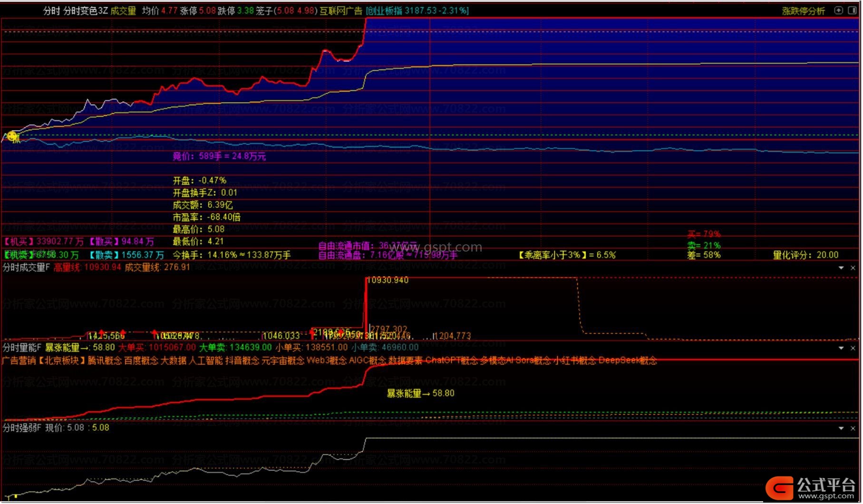Click the 公式平台 logo in corner
Screen dimensions: 863x504
click(x=811, y=488)
